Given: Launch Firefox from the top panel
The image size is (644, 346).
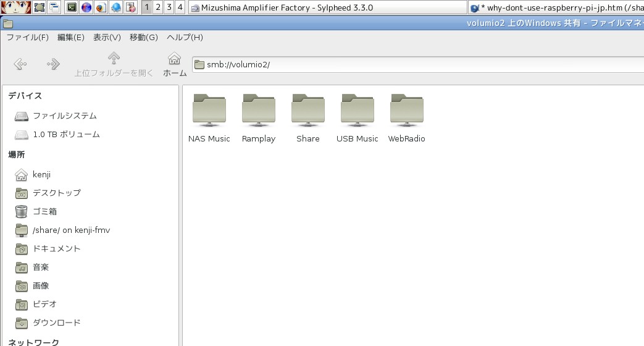Looking at the screenshot, I should coord(101,7).
